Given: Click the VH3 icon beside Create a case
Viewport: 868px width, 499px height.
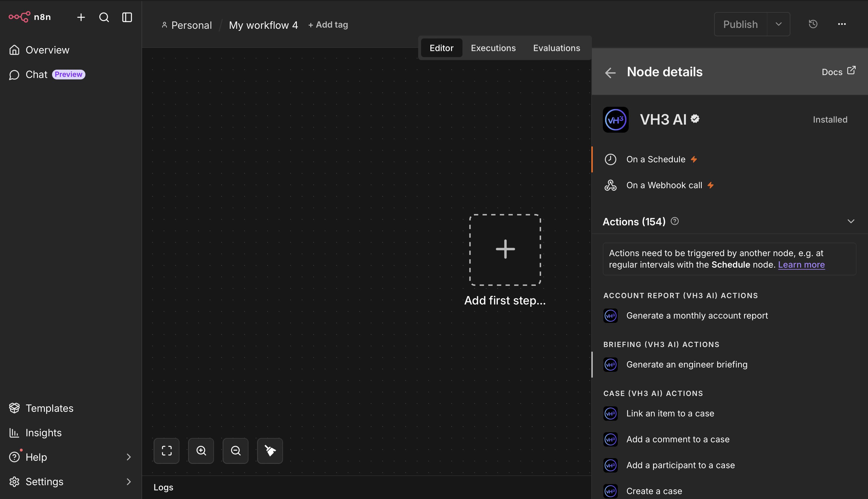Looking at the screenshot, I should coord(611,491).
